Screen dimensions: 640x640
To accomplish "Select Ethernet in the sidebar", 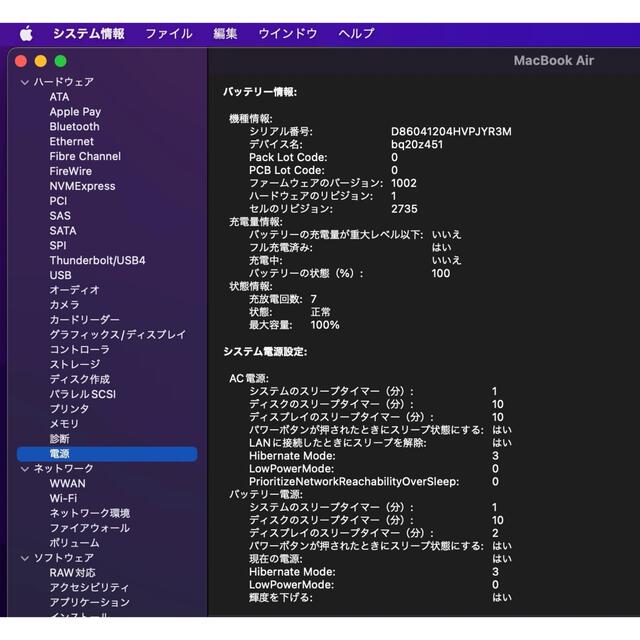I will click(x=71, y=142).
